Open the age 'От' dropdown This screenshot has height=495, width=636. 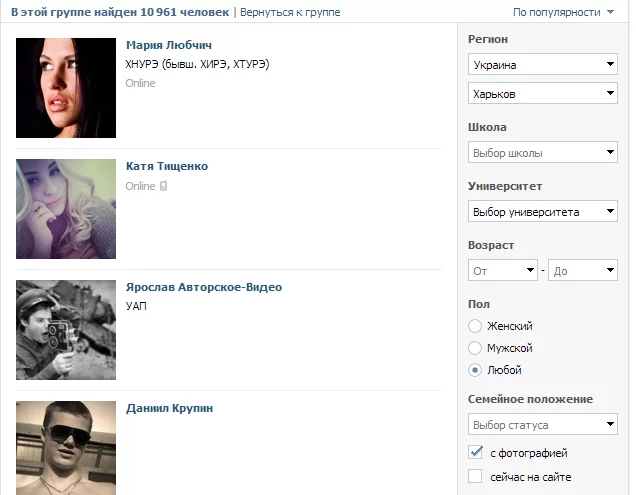pos(503,270)
